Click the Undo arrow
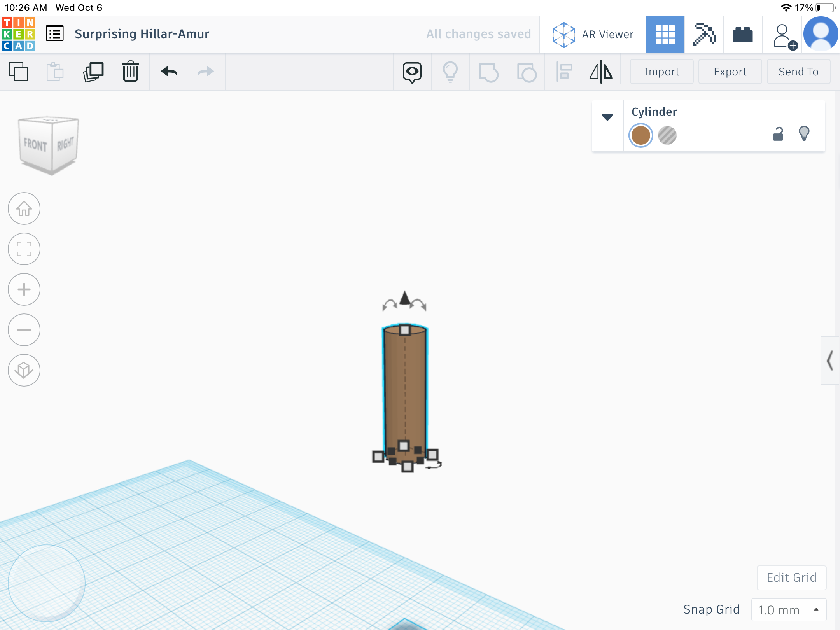 click(169, 72)
